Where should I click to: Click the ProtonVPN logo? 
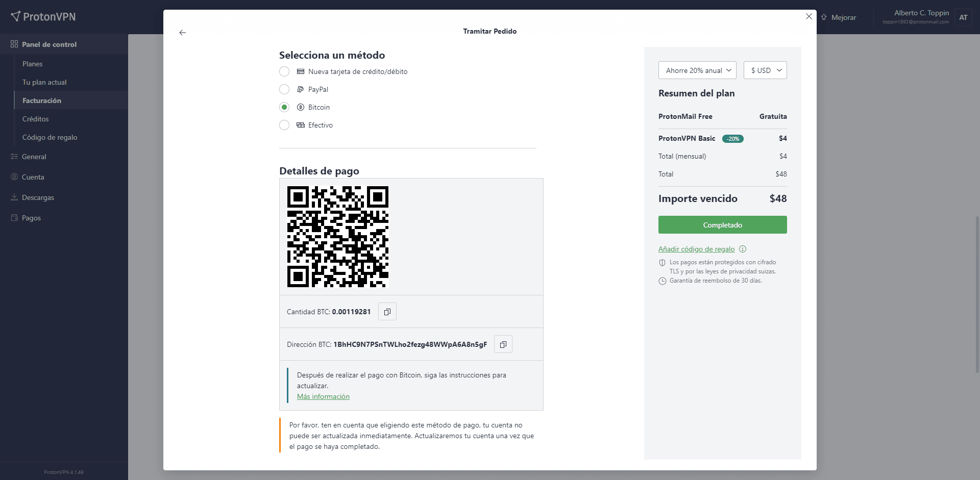point(43,17)
